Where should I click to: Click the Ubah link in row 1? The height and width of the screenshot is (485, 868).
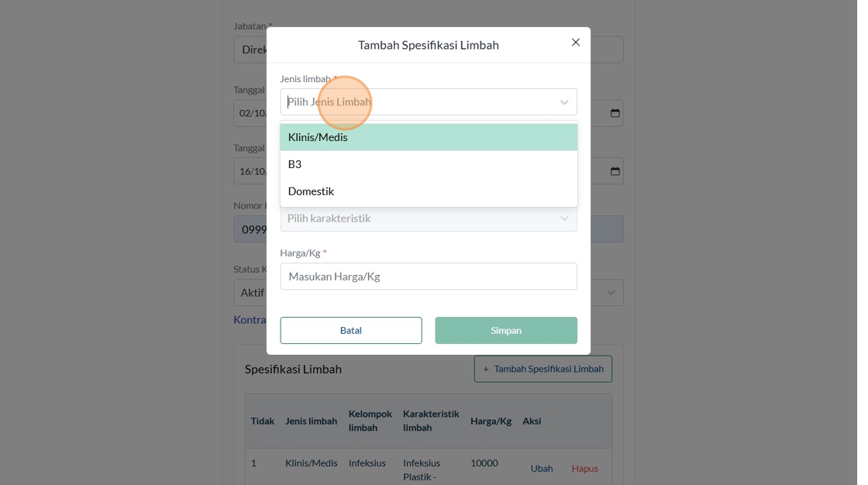542,468
